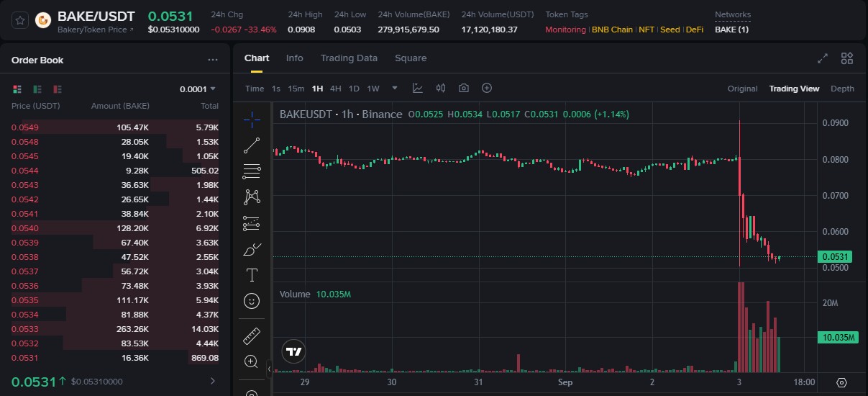868x396 pixels.
Task: Collapse the drawing toolbar side arrow
Action: (270, 369)
